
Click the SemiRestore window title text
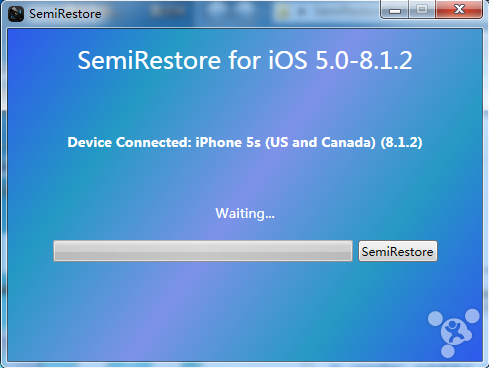pos(65,14)
